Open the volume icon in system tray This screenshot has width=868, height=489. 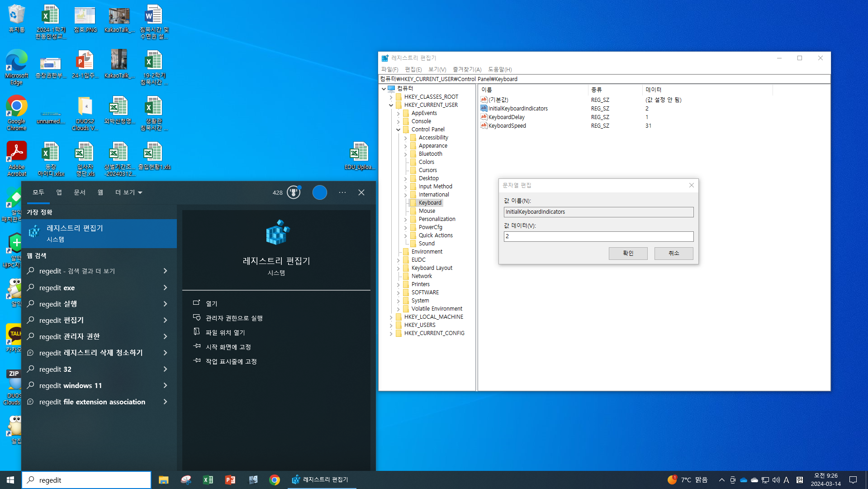[x=776, y=480]
